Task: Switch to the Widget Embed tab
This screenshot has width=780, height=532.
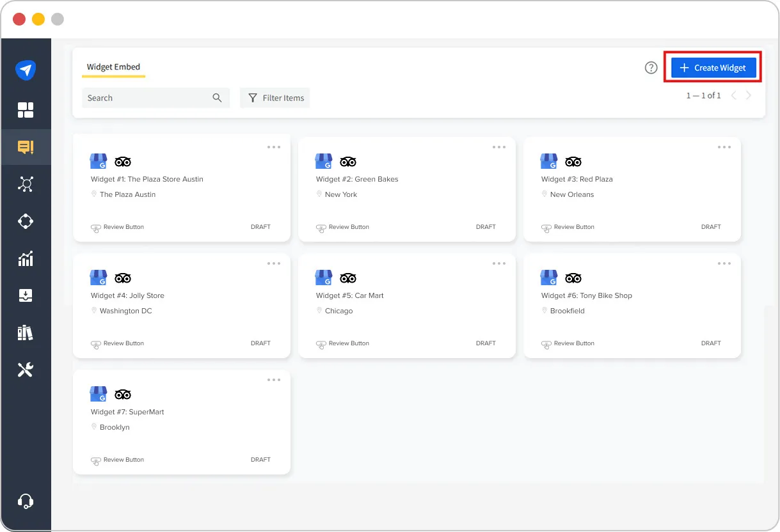Action: coord(113,66)
